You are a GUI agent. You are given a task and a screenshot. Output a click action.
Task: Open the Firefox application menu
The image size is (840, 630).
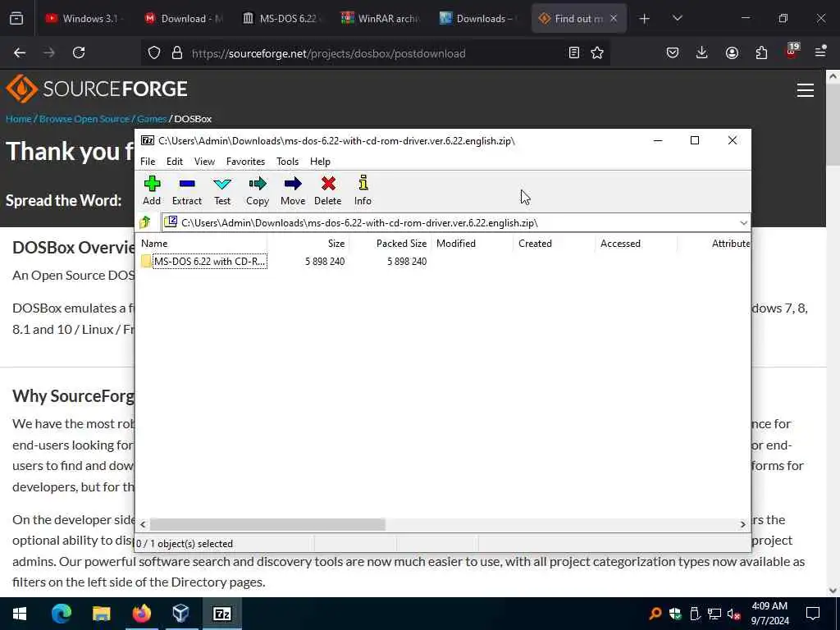(x=820, y=52)
